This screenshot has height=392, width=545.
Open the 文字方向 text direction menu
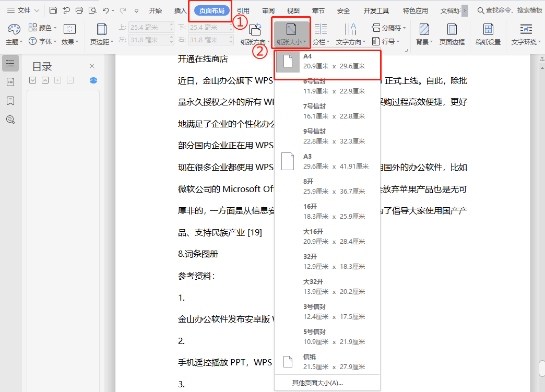point(350,34)
